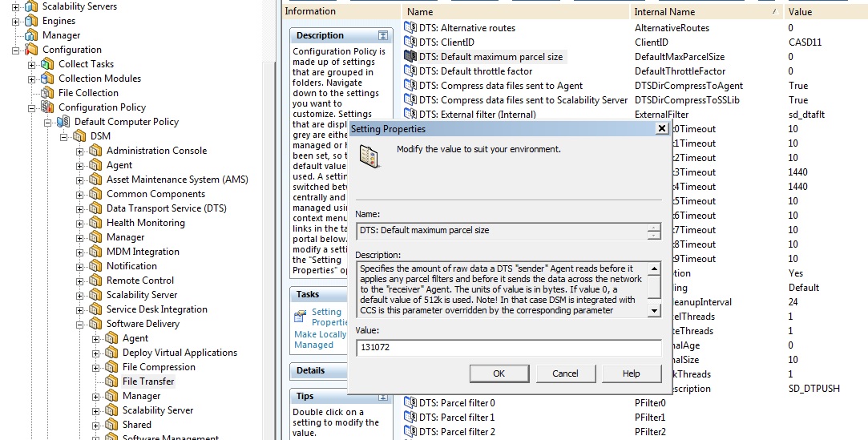Collapse the Software Delivery tree node
868x440 pixels.
pos(80,324)
